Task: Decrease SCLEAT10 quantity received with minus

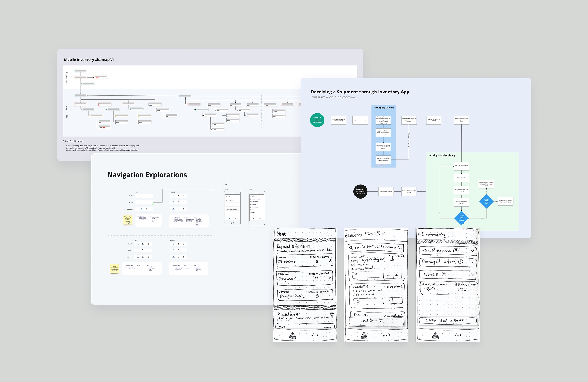Action: (x=388, y=301)
